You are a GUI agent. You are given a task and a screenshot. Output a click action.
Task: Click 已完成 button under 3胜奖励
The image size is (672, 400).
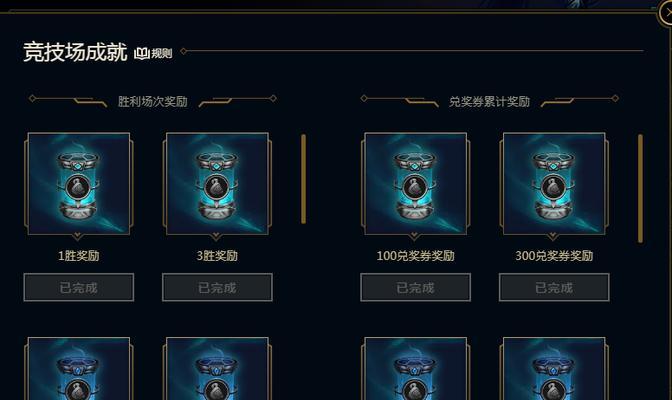(217, 287)
